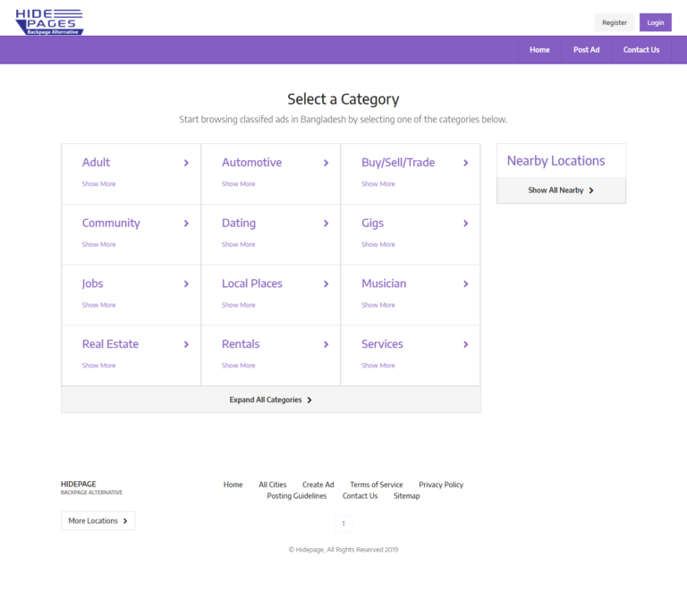The image size is (687, 616).
Task: Show more under Dating category
Action: [x=238, y=244]
